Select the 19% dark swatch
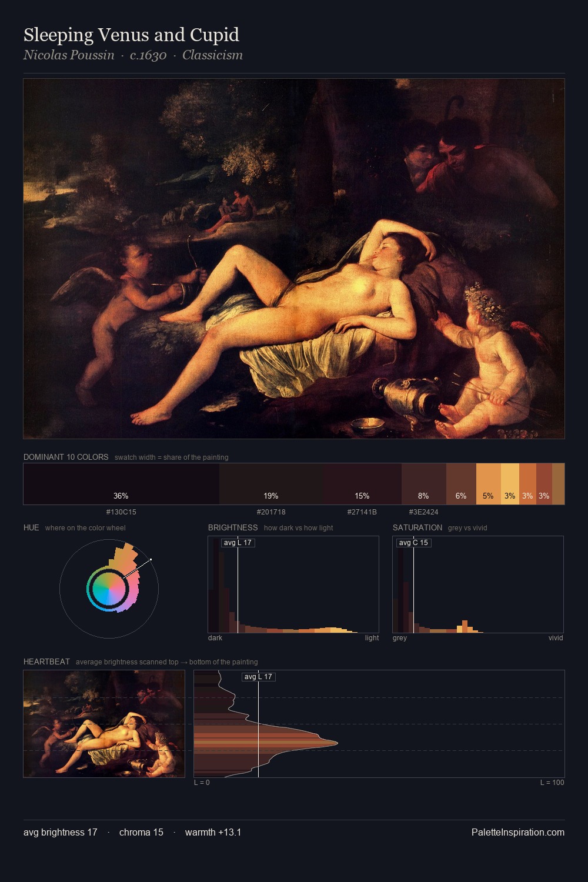Image resolution: width=588 pixels, height=882 pixels. click(x=270, y=484)
